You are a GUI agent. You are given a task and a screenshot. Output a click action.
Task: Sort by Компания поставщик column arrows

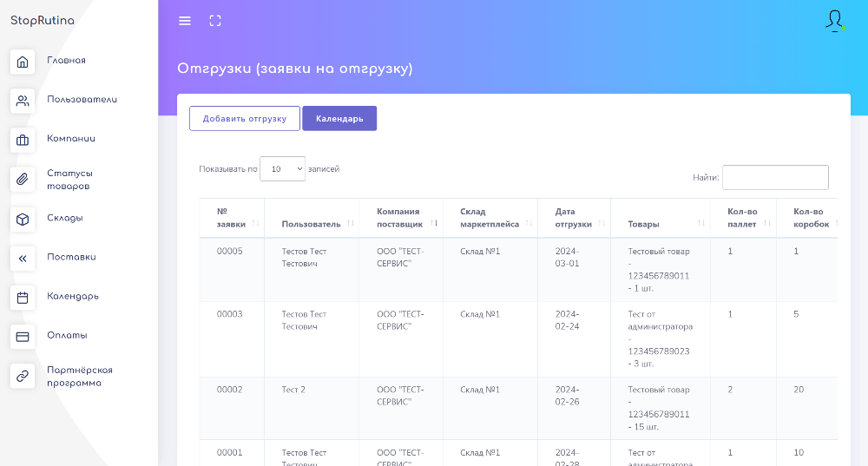click(x=434, y=223)
